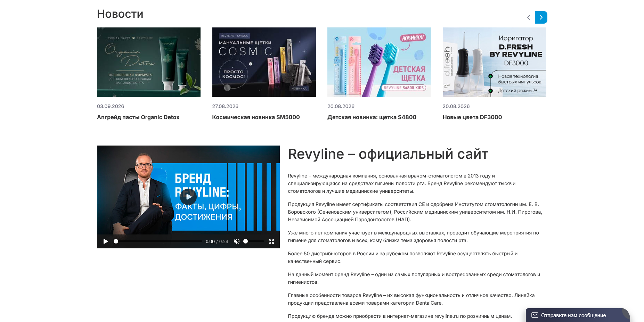
Task: Click the 'Новости' section heading
Action: pos(120,14)
